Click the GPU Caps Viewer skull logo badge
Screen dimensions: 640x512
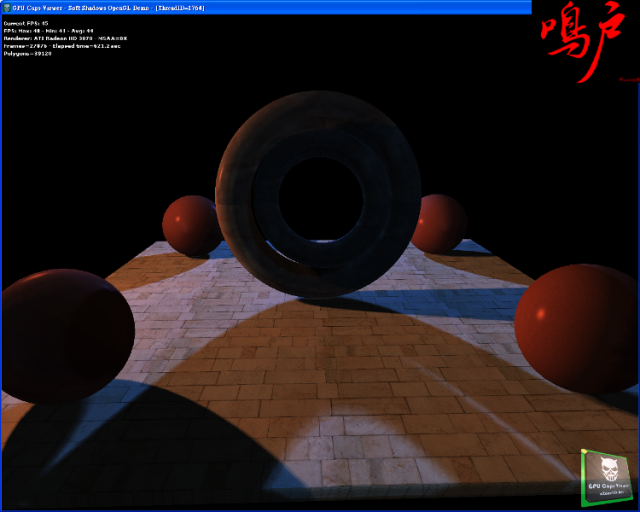pos(606,477)
